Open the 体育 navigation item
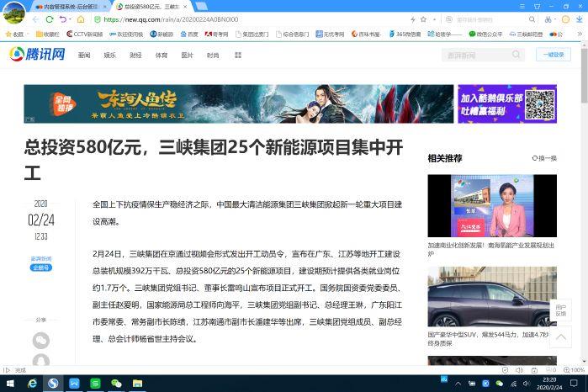Viewport: 588px width, 392px height. click(x=162, y=56)
